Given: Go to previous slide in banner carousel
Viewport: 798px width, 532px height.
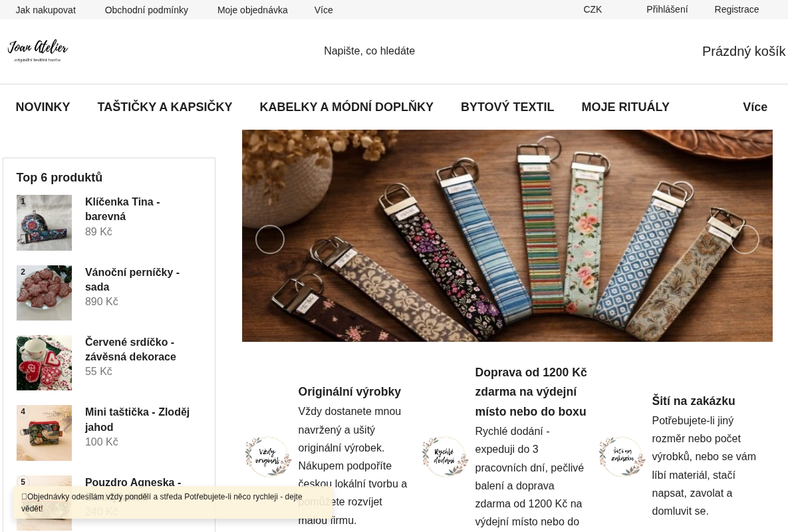Looking at the screenshot, I should (270, 239).
